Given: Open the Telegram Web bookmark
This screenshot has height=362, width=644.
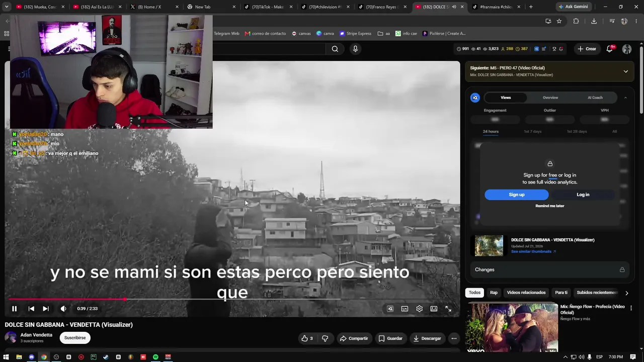Looking at the screenshot, I should [226, 34].
